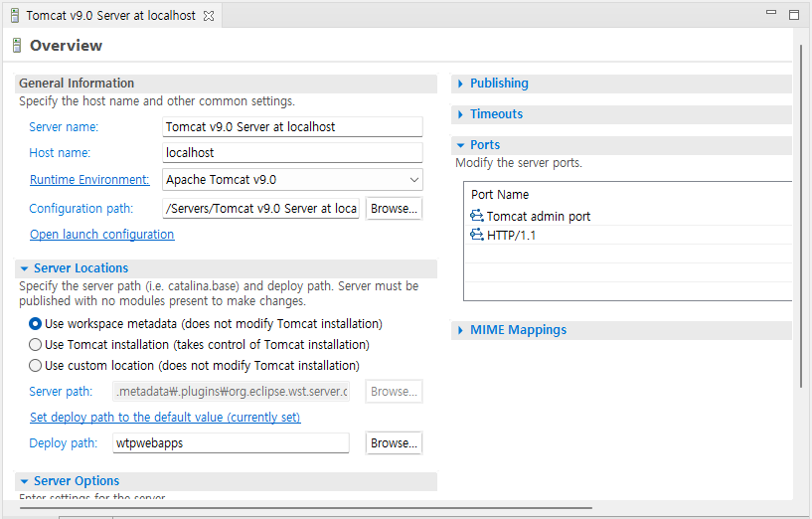
Task: Click the HTTP/1.1 port icon
Action: coord(476,235)
